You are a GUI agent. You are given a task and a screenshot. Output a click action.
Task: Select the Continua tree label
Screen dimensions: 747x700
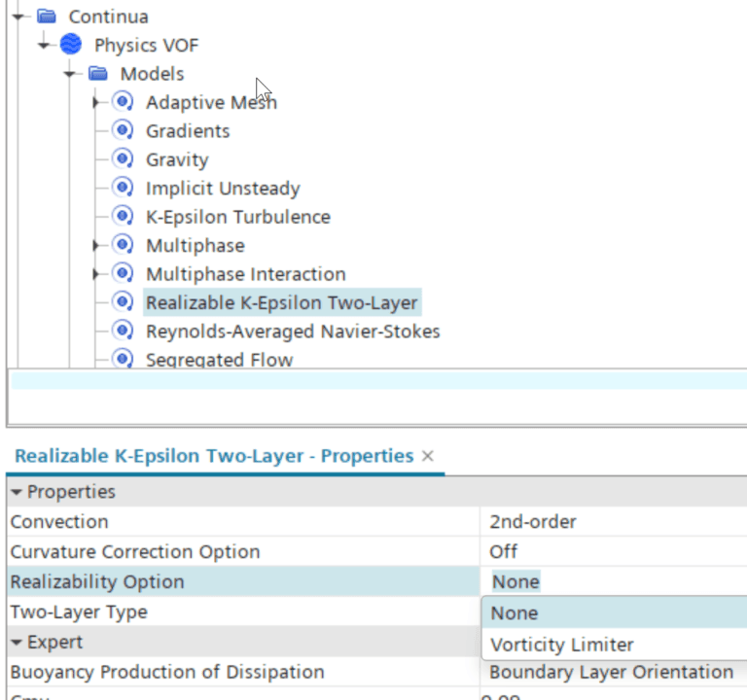coord(109,17)
